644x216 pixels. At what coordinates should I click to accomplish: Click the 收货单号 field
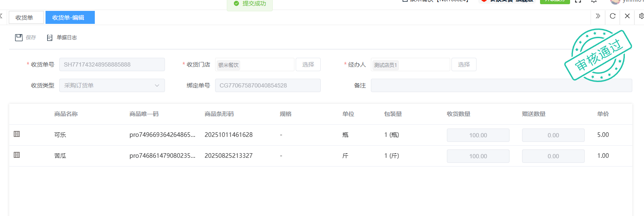[x=112, y=64]
